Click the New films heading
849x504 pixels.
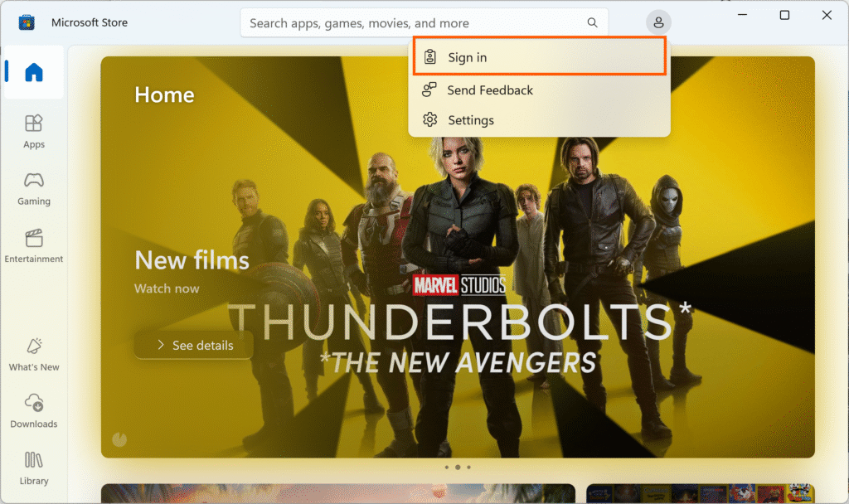pos(192,260)
